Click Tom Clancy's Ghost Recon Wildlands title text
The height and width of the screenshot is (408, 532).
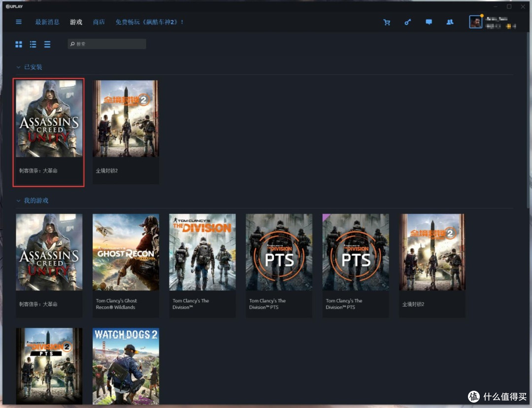click(116, 304)
